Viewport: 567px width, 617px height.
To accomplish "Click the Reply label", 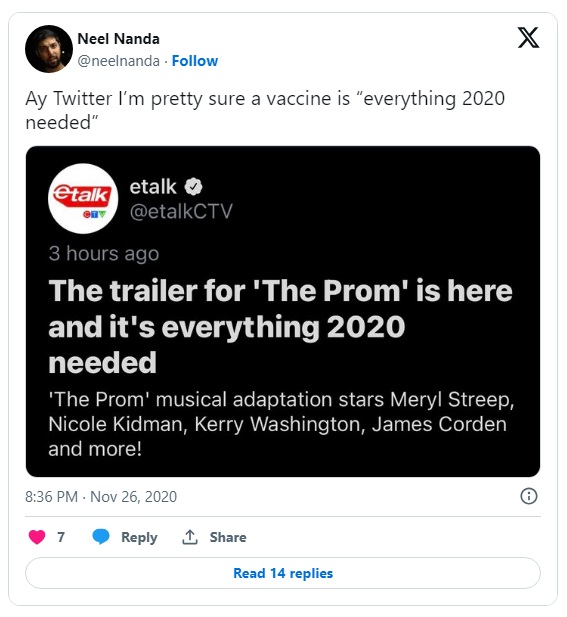I will click(x=139, y=538).
